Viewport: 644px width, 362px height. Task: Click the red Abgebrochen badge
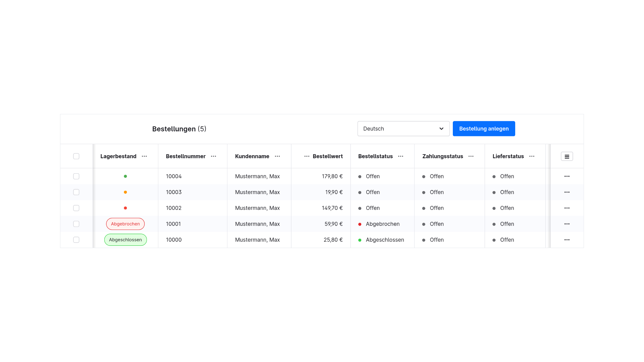(x=125, y=224)
